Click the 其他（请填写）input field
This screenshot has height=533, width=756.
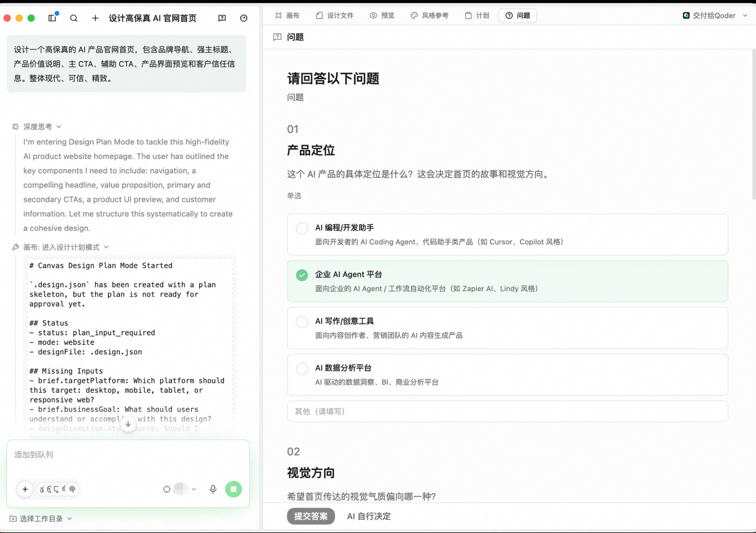pos(507,411)
